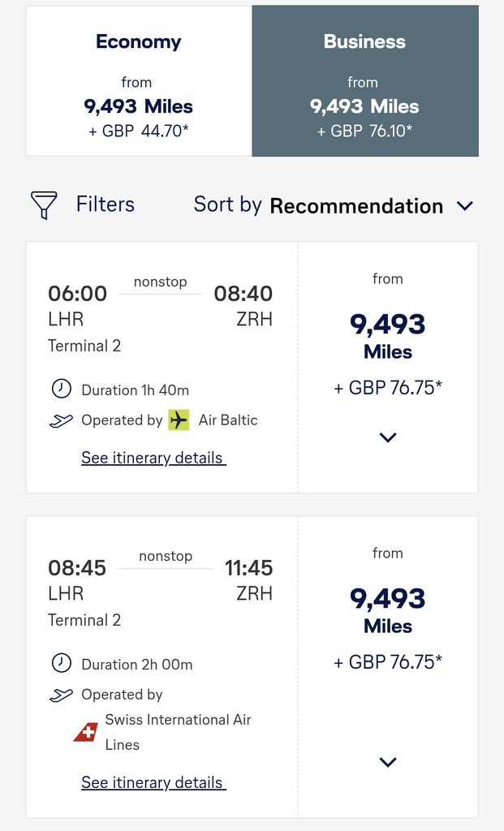The width and height of the screenshot is (504, 831).
Task: Open the Sort by Recommendation dropdown
Action: tap(334, 205)
